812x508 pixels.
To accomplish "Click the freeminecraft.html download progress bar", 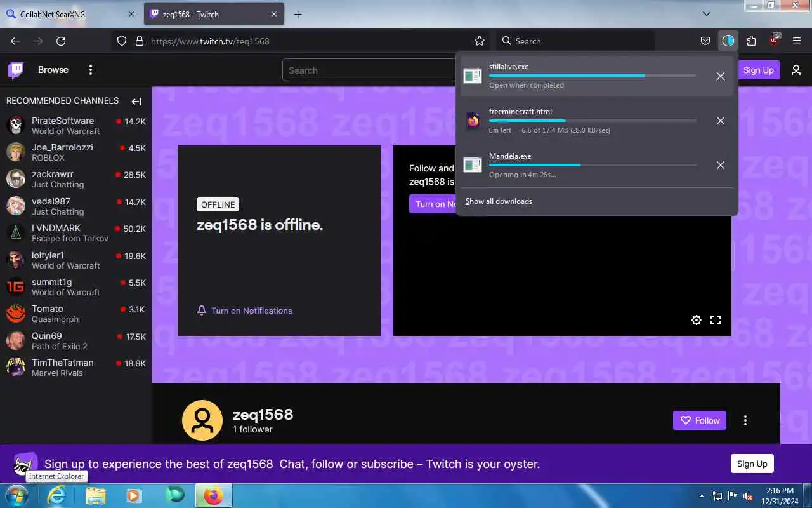I will click(x=593, y=121).
